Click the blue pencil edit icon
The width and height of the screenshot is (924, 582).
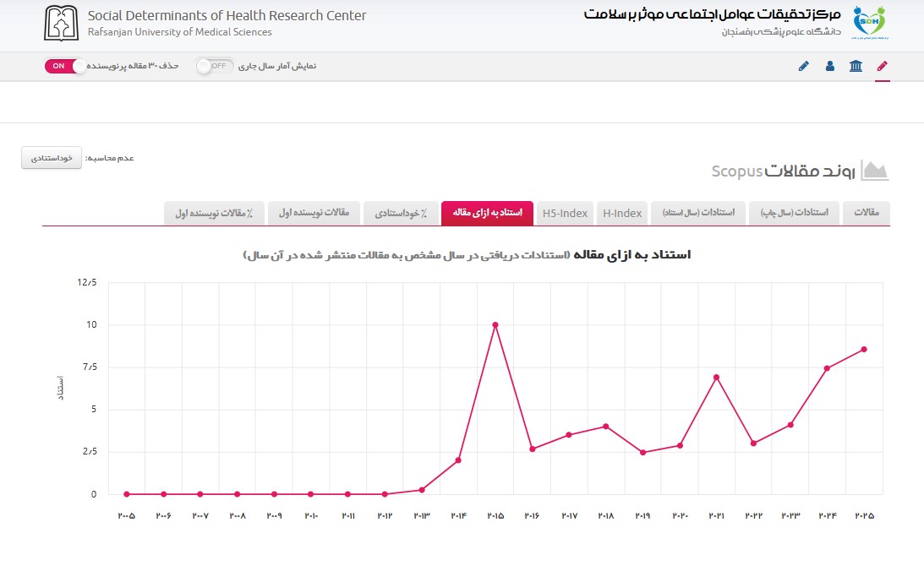click(804, 66)
